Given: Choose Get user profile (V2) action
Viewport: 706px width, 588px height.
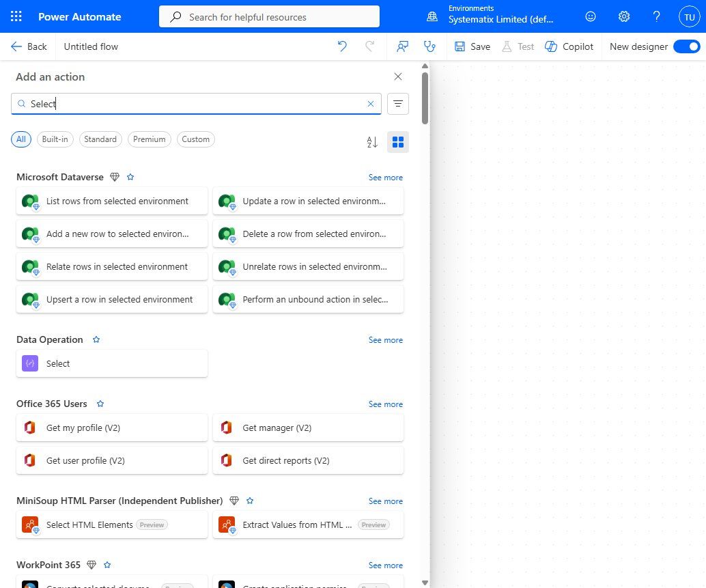Looking at the screenshot, I should (112, 460).
